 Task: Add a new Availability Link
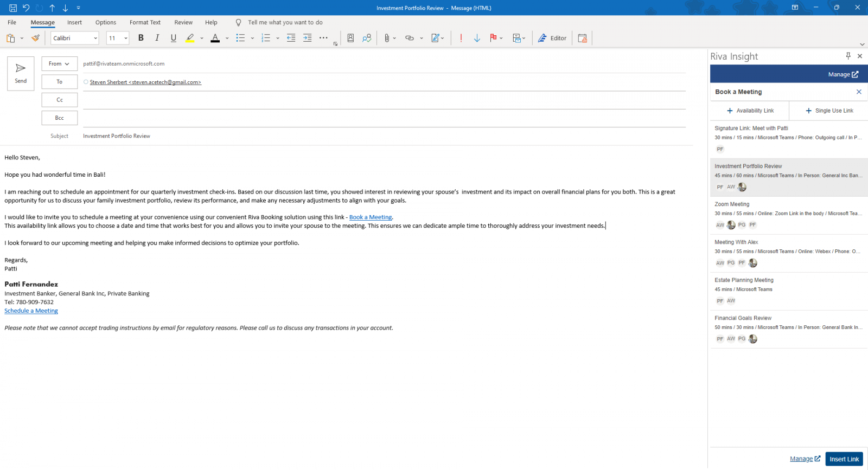tap(750, 111)
